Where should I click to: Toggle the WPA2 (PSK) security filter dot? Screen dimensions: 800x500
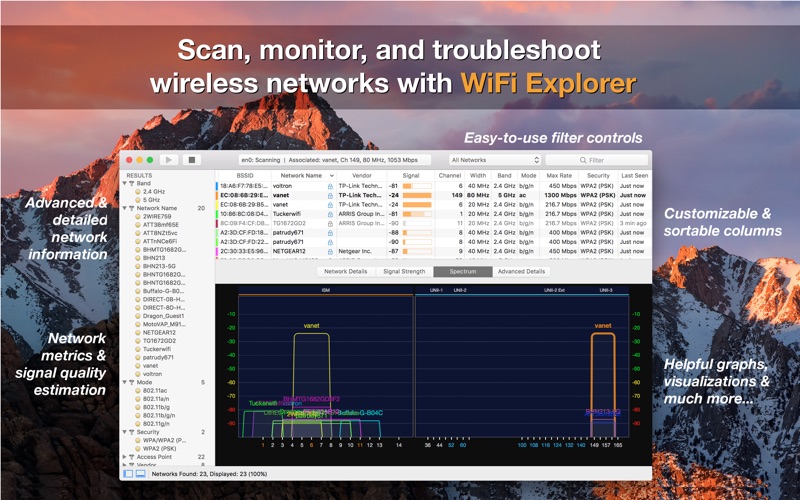(138, 449)
